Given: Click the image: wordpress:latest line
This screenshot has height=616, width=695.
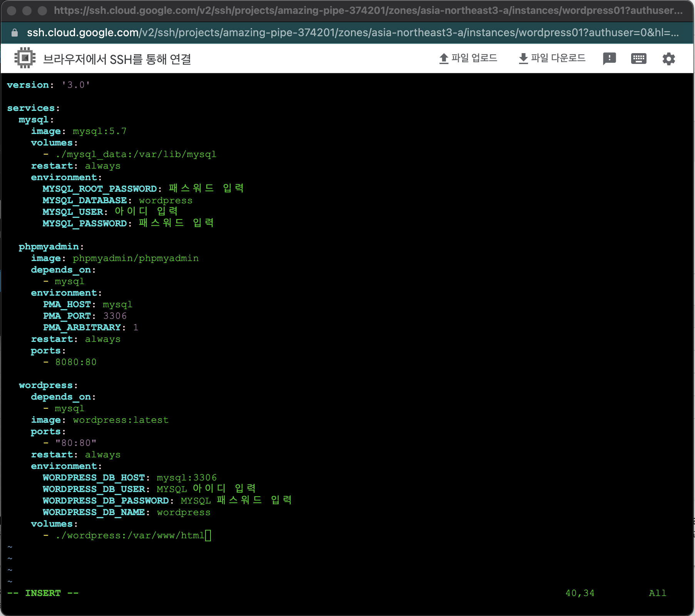Looking at the screenshot, I should (x=100, y=420).
